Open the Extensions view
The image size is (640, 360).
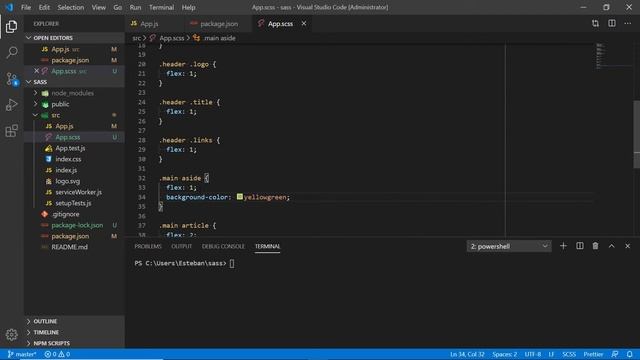11,131
